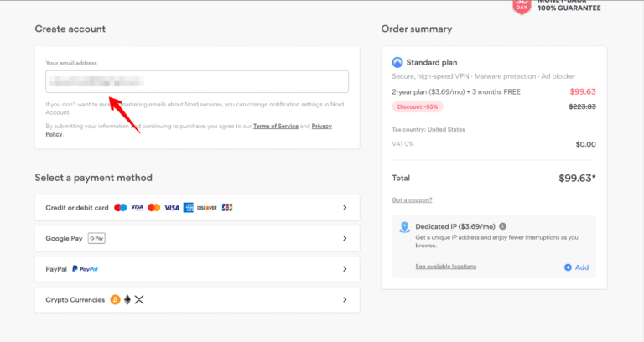Image resolution: width=644 pixels, height=342 pixels.
Task: Expand the Credit or debit card option
Action: coord(345,207)
